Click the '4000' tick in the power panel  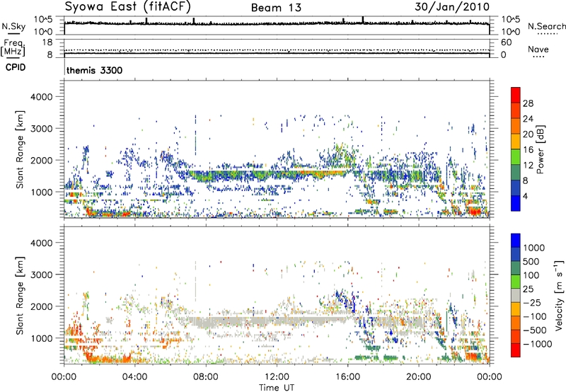[42, 97]
